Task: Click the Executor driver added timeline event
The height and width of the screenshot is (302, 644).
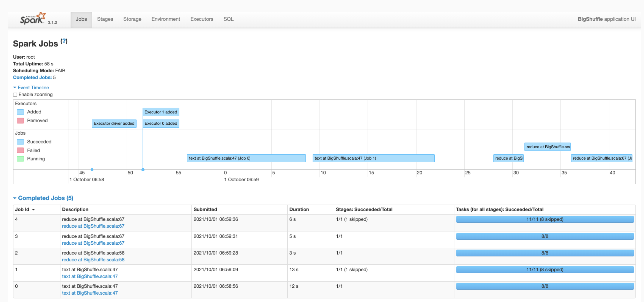Action: click(114, 123)
